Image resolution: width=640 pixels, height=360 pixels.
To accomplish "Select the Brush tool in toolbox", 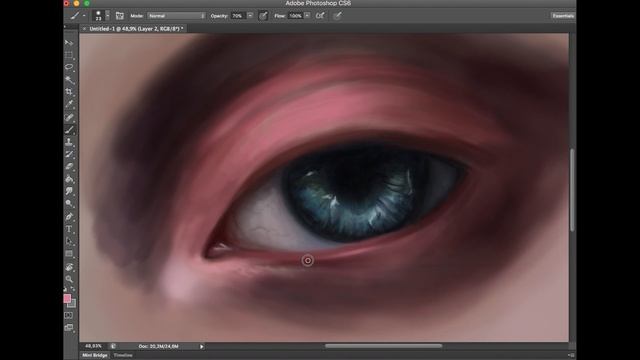I will pos(69,130).
